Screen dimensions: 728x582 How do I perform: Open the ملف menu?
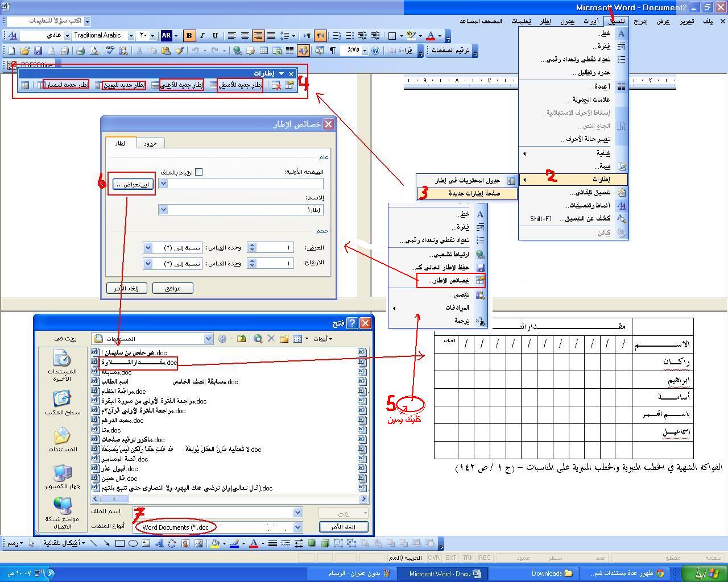708,21
